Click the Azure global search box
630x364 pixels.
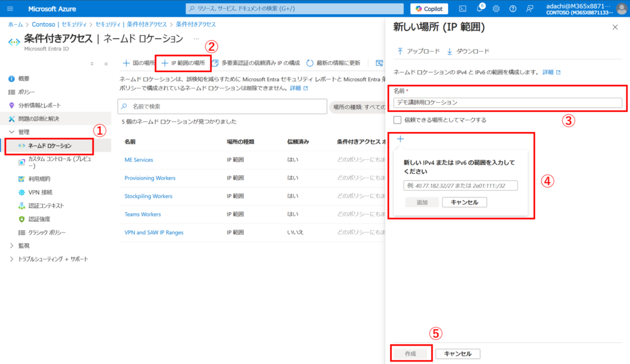pyautogui.click(x=295, y=9)
